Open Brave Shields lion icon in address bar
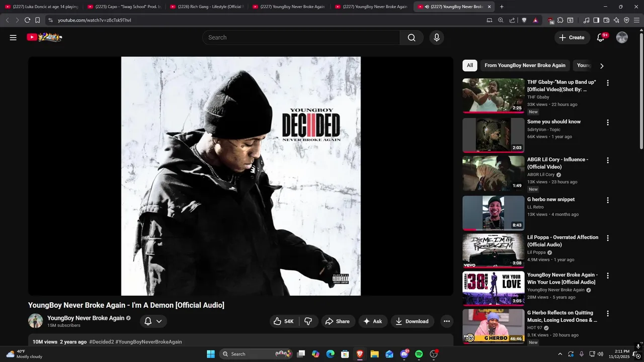 (x=524, y=20)
